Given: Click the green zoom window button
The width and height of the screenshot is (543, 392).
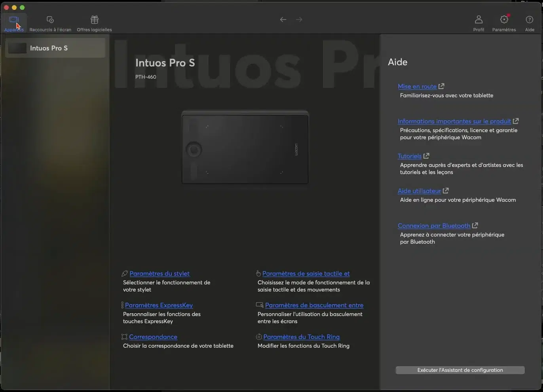Looking at the screenshot, I should (22, 8).
